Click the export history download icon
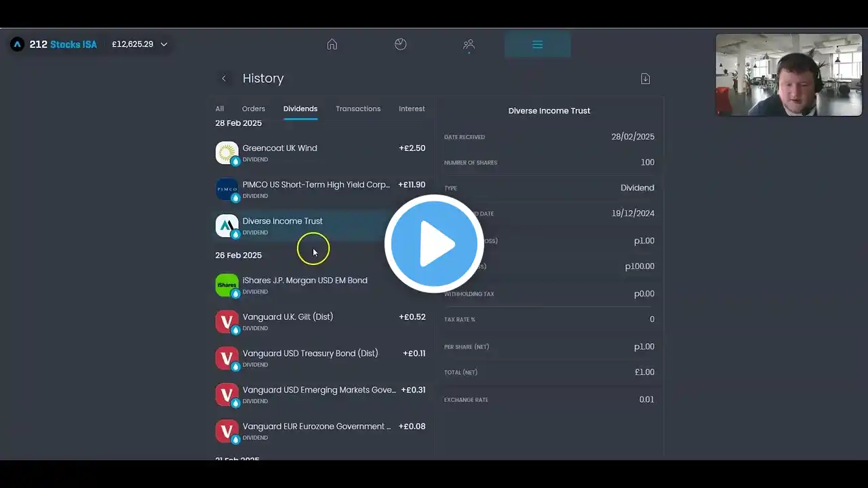868x488 pixels. click(646, 79)
